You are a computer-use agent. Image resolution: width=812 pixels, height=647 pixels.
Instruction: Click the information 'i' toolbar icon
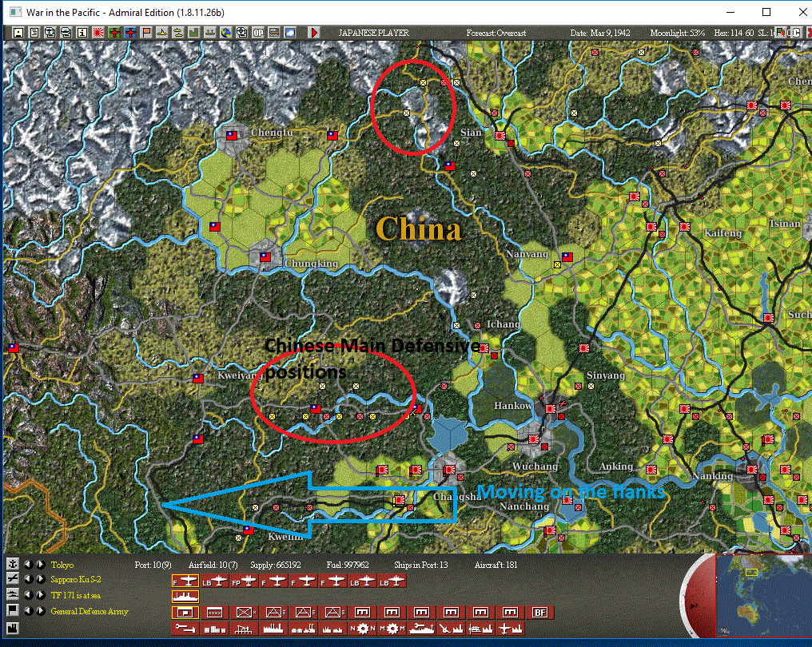82,33
